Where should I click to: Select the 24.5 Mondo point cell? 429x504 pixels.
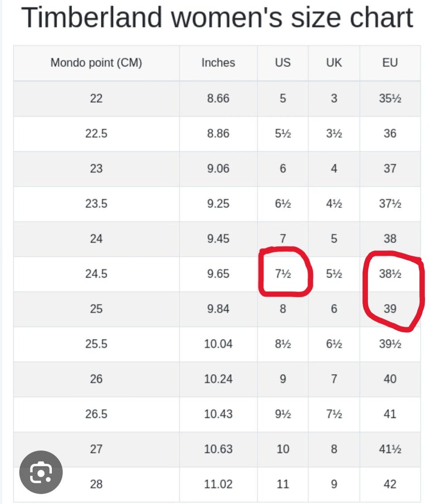[97, 274]
